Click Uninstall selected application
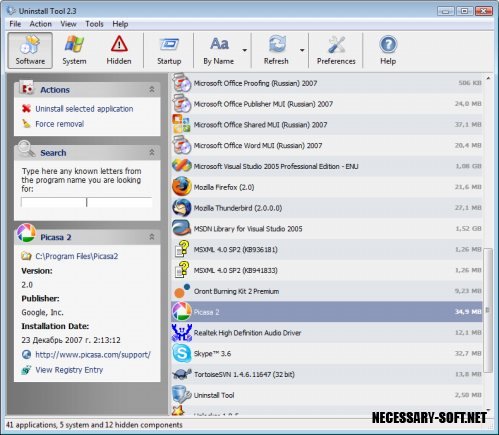 pos(84,109)
